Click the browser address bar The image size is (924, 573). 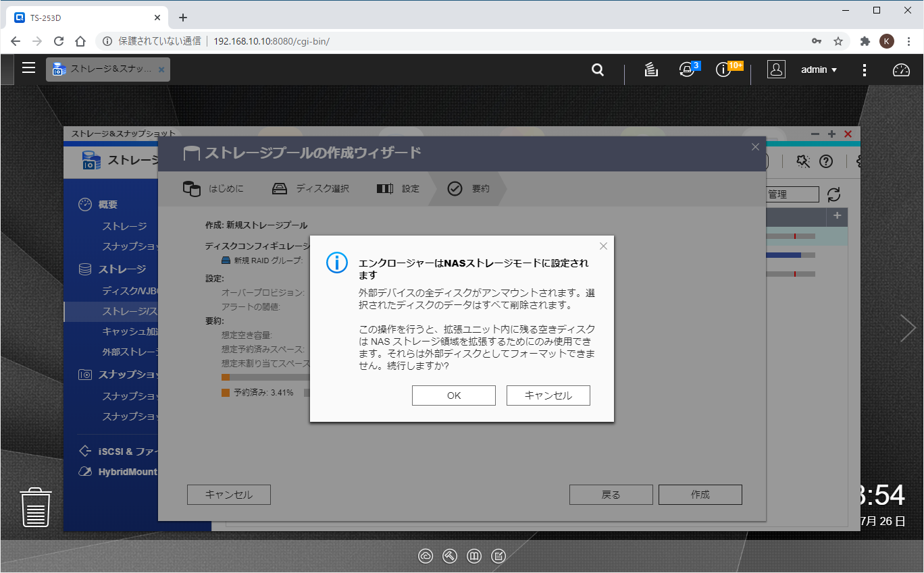click(270, 40)
